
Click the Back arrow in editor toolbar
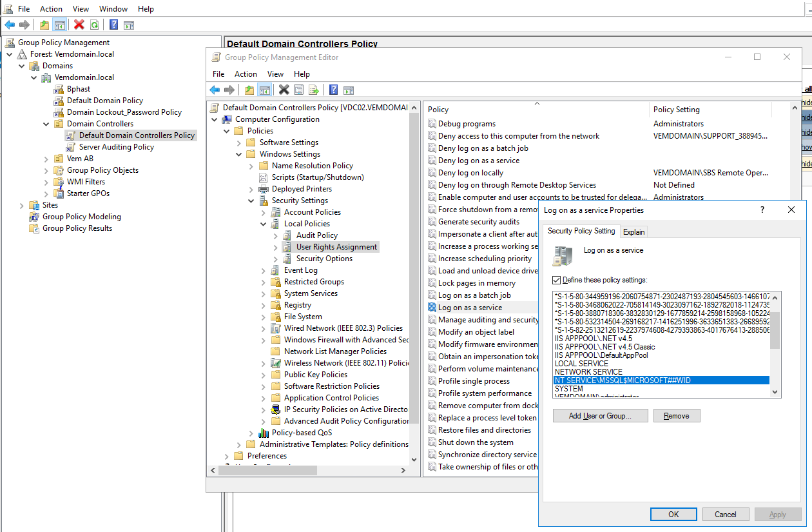(215, 90)
